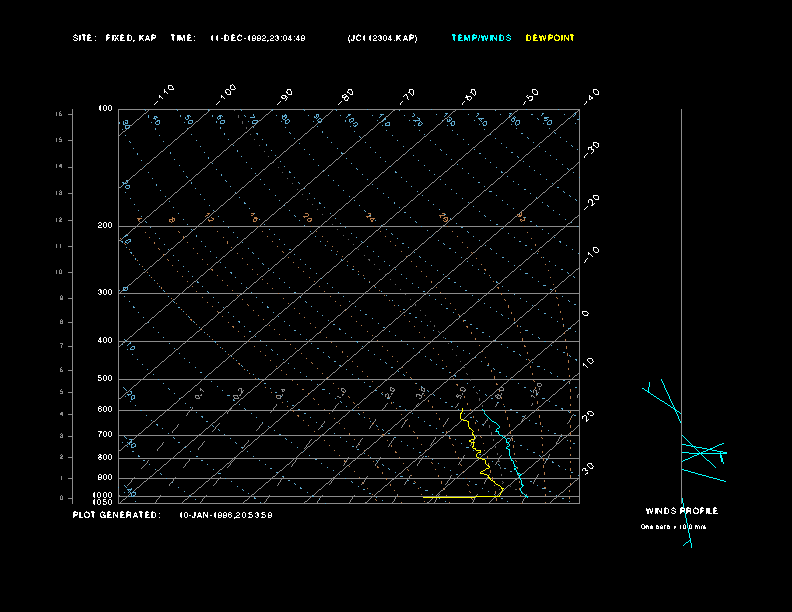
Task: Click the -10 temperature label on right edge
Action: tap(591, 255)
